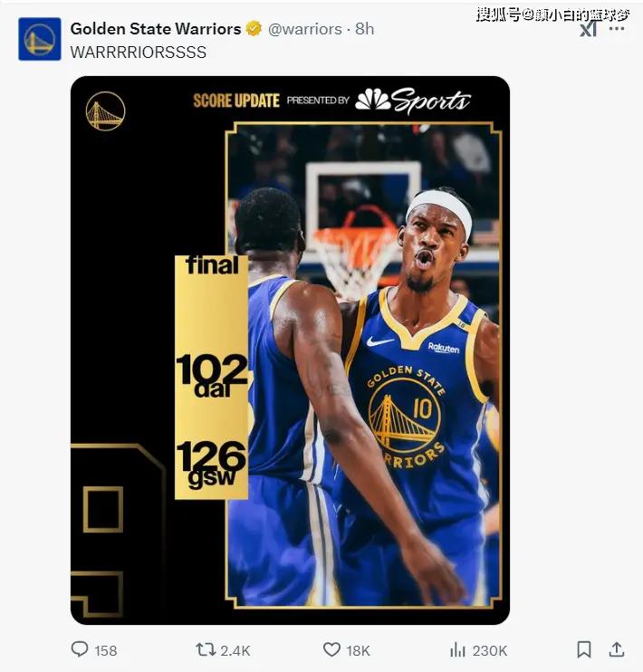
Task: Open the final score image
Action: (290, 350)
